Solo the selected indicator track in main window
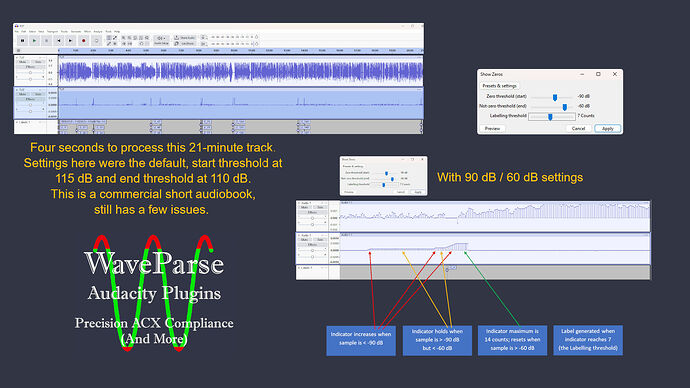The width and height of the screenshot is (690, 388). point(38,94)
